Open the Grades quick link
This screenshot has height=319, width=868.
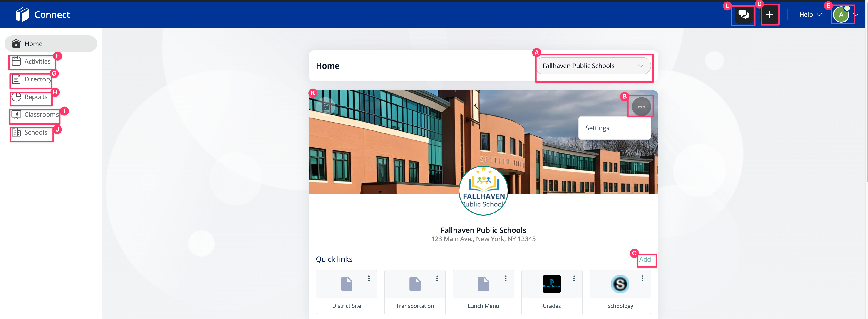coord(552,292)
